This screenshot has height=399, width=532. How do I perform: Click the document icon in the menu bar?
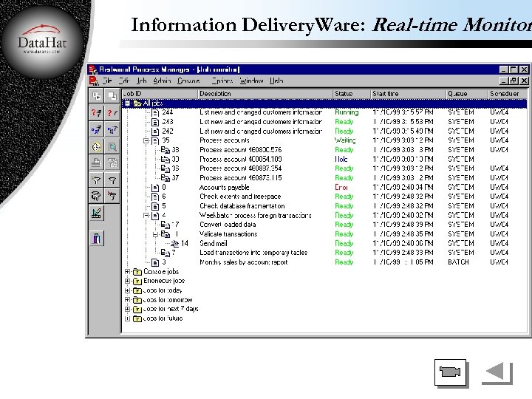tap(94, 81)
